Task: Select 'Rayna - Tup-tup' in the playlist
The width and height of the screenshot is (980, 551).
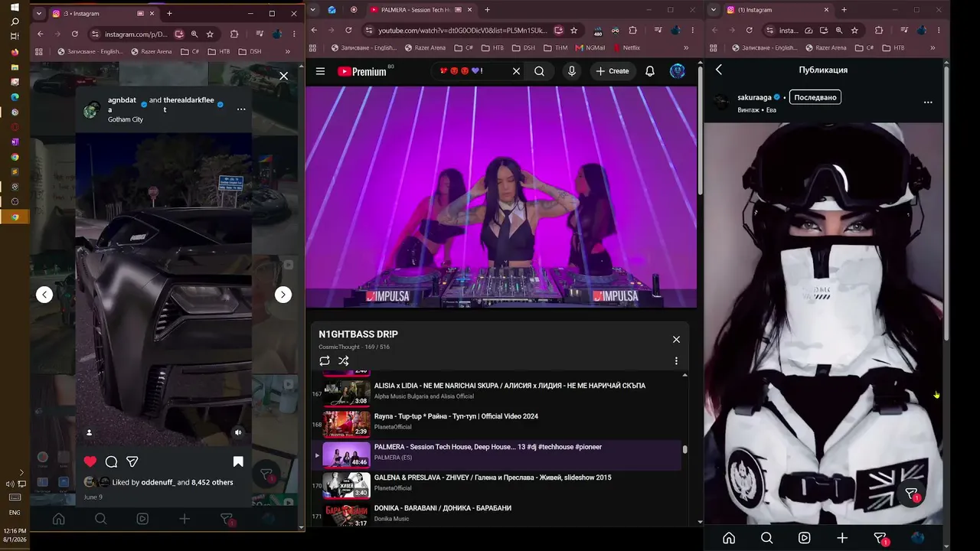Action: tap(498, 424)
